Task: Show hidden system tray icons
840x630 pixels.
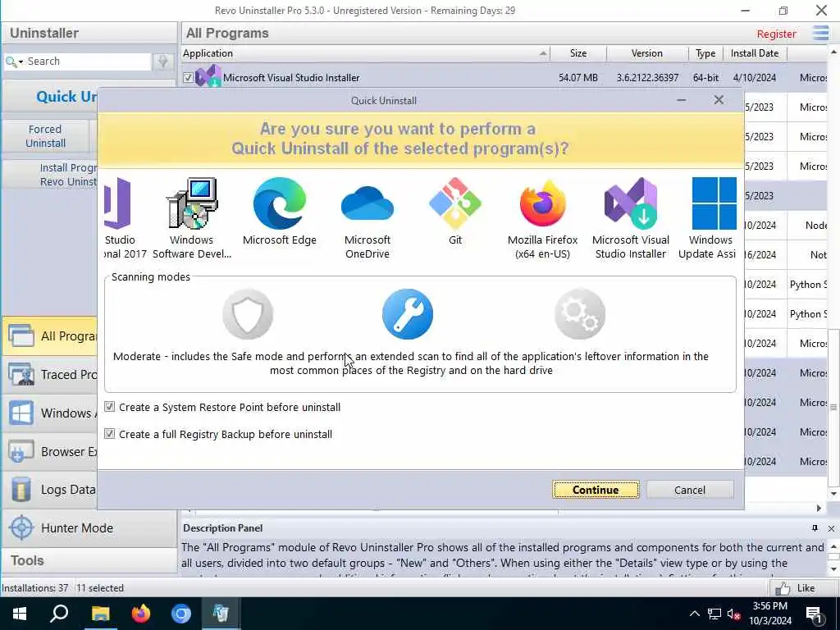Action: 694,614
